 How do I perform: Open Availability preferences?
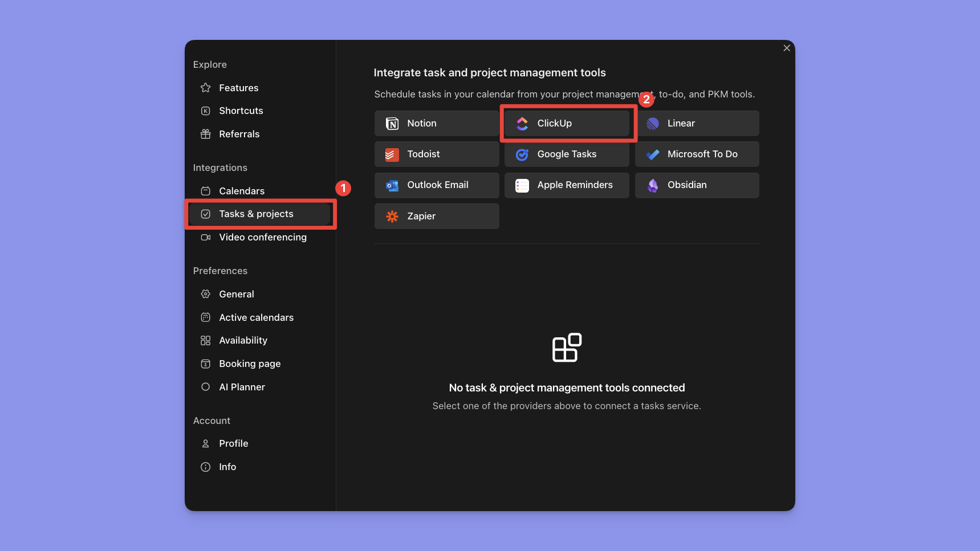(260, 340)
